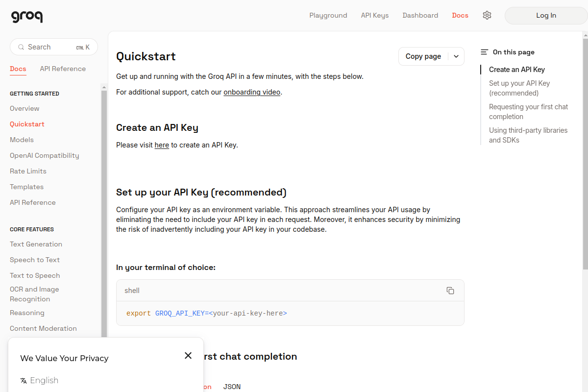Click the search magnifier icon
This screenshot has width=588, height=392.
[21, 47]
